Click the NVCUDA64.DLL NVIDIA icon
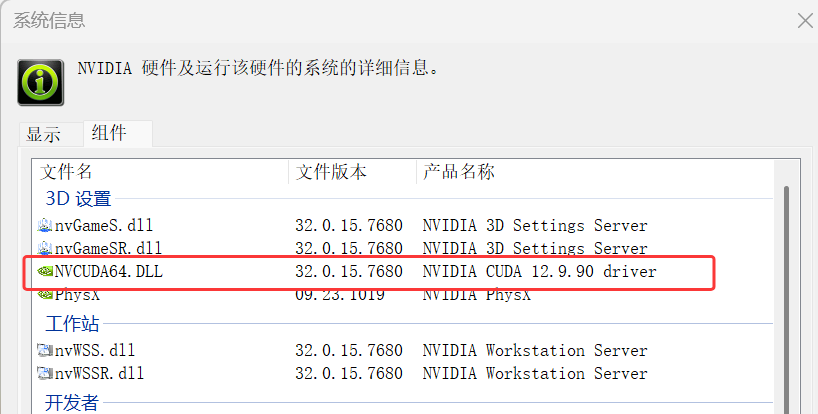This screenshot has width=818, height=414. [x=45, y=271]
